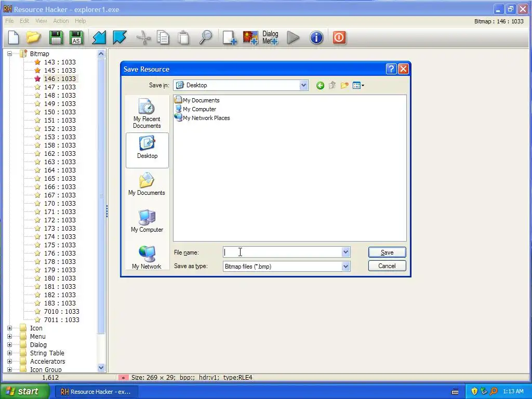Open the Edit menu
Image resolution: width=532 pixels, height=399 pixels.
[24, 21]
